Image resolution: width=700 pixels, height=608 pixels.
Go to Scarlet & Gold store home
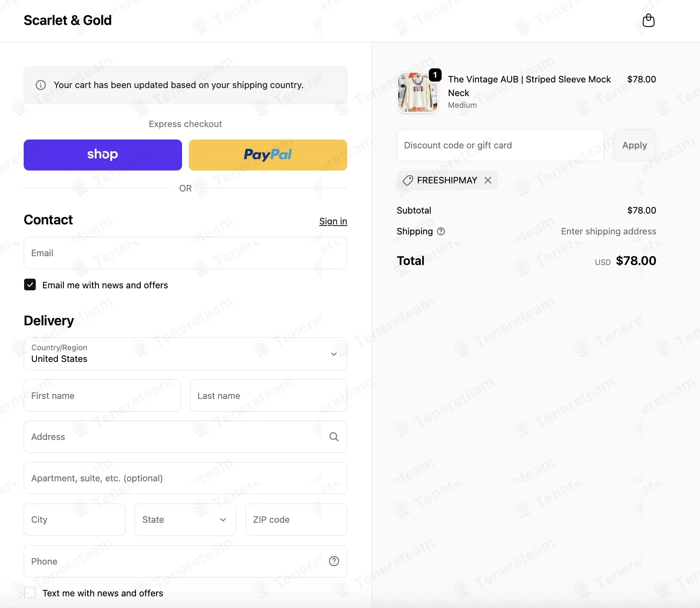[68, 21]
